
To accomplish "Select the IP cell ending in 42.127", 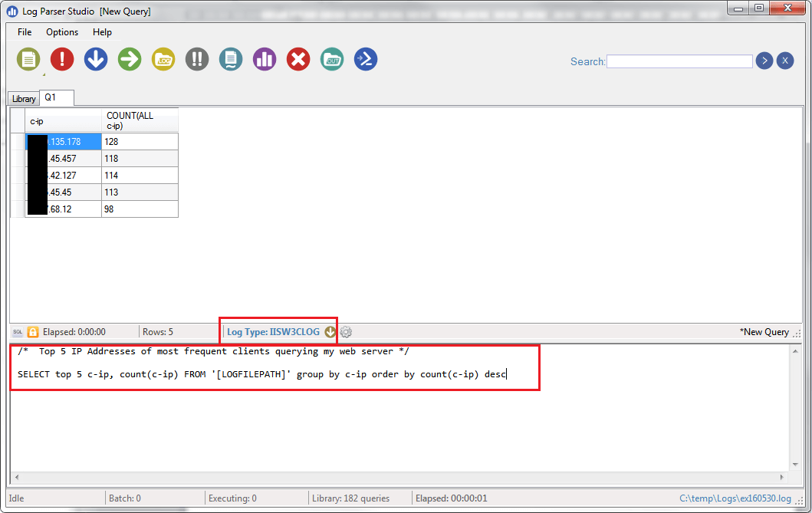I will tap(63, 176).
